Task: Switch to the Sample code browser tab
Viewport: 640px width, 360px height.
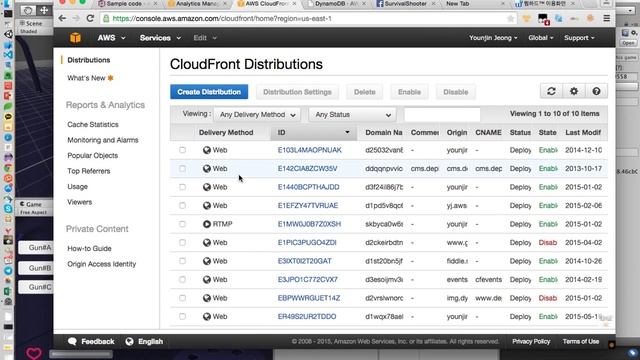Action: point(128,4)
